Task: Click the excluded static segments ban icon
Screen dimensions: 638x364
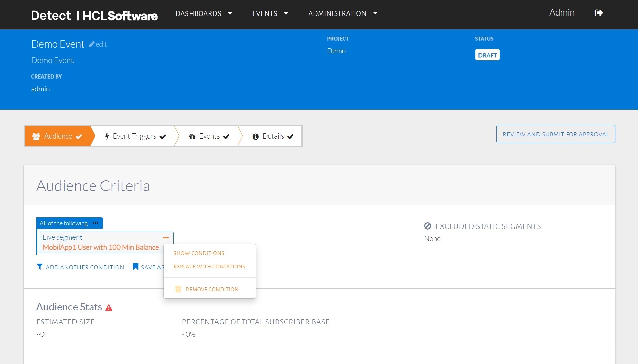Action: (x=428, y=226)
